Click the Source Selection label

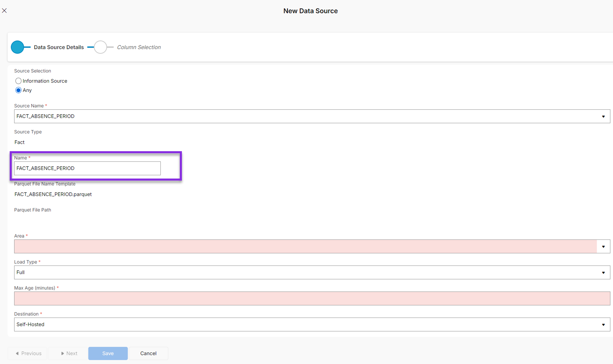[33, 71]
